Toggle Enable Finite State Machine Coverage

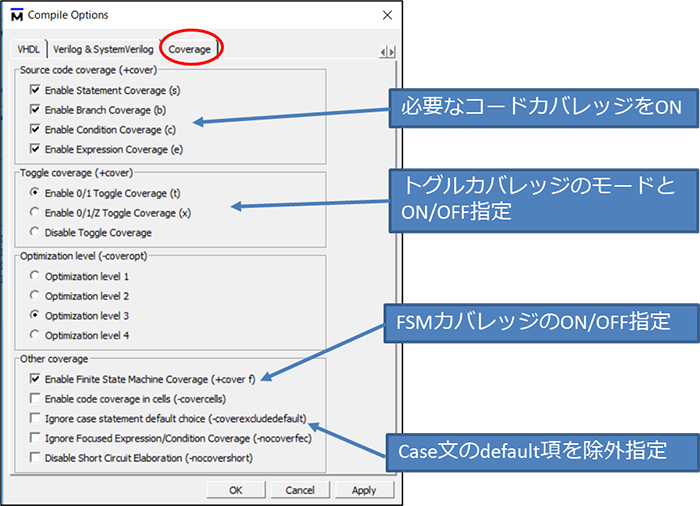36,379
